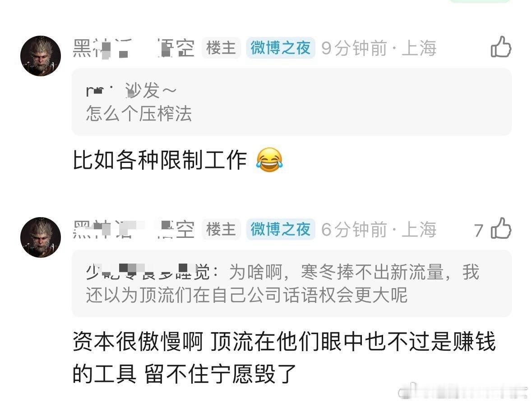
Task: Click the like count 7
Action: point(478,231)
